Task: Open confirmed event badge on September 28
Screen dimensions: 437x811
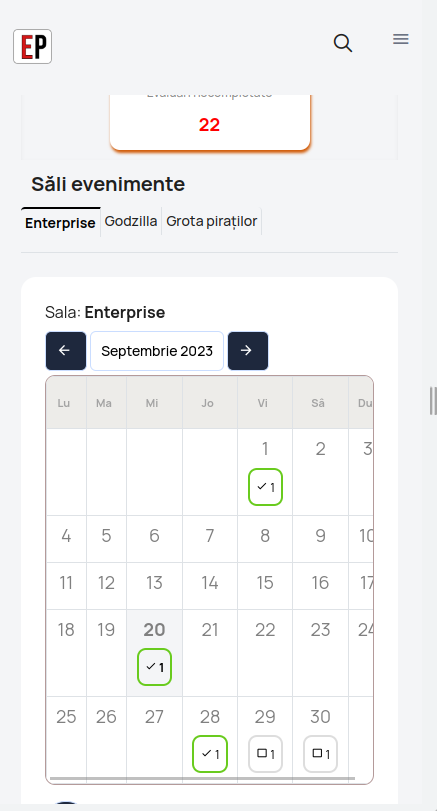Action: [210, 754]
